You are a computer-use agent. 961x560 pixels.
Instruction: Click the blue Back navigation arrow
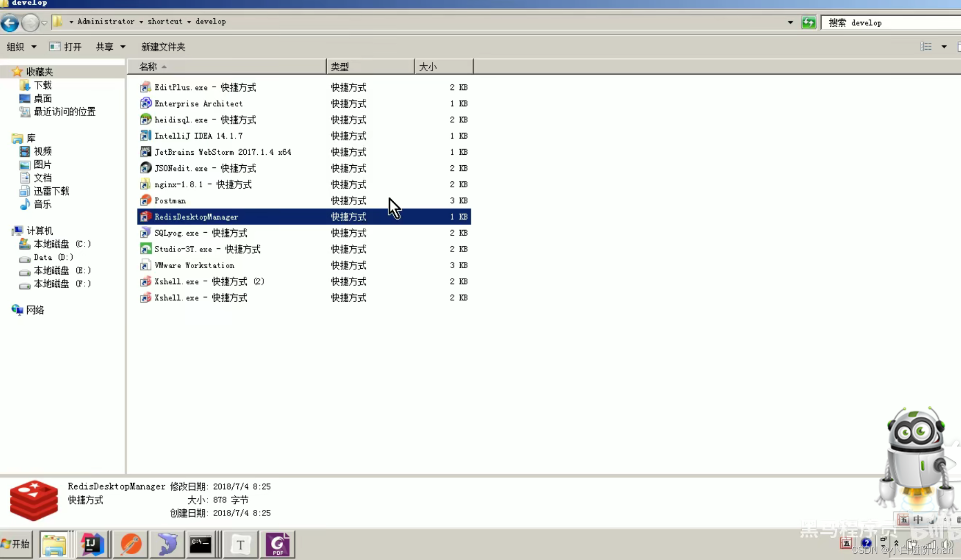(x=10, y=22)
